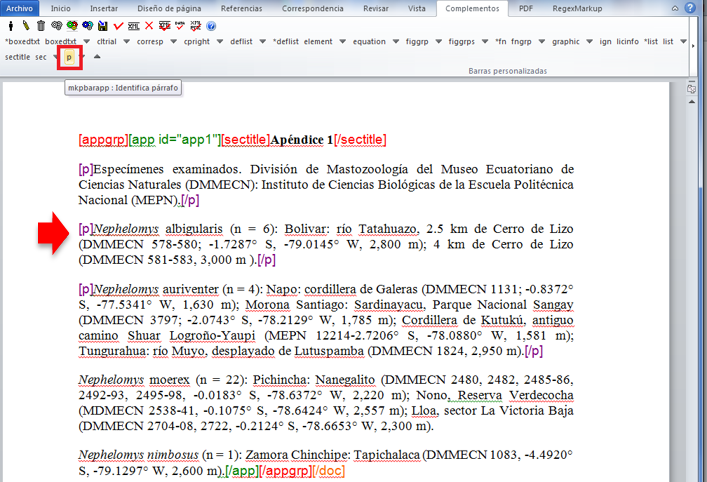Collapse toolbar with the up arrow
Screen dimensions: 707x482
pos(97,57)
